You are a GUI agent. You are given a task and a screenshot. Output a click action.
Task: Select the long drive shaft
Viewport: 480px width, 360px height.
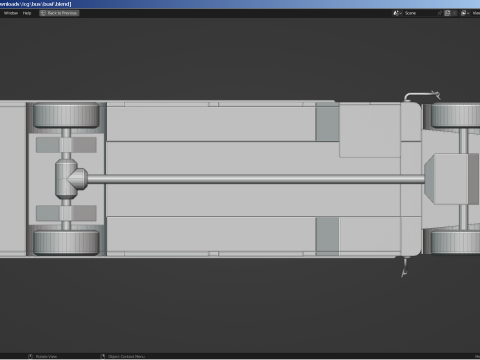pos(256,179)
